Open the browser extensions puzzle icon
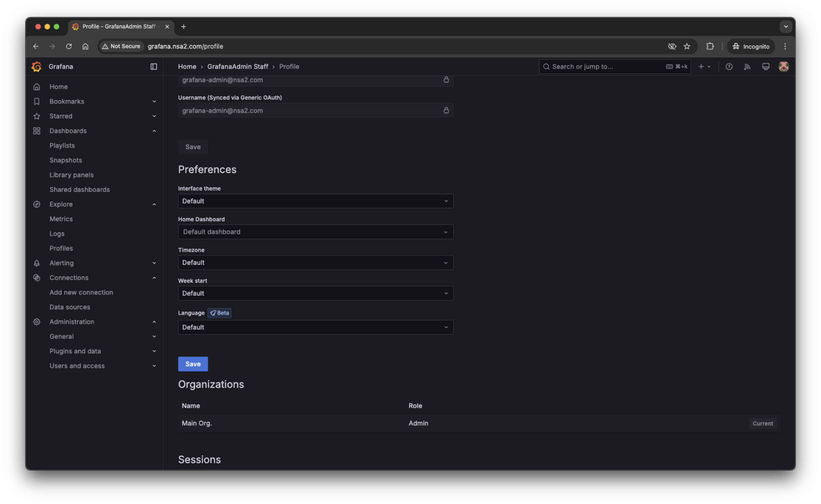The width and height of the screenshot is (821, 504). (710, 46)
